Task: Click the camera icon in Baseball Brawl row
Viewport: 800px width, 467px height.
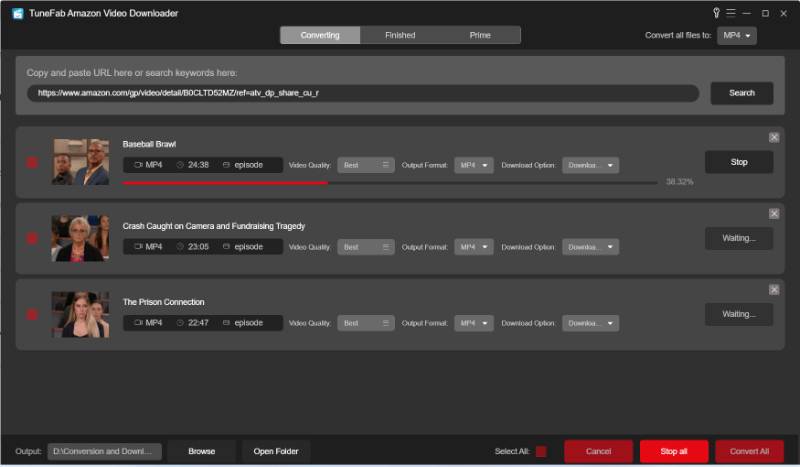Action: tap(138, 165)
